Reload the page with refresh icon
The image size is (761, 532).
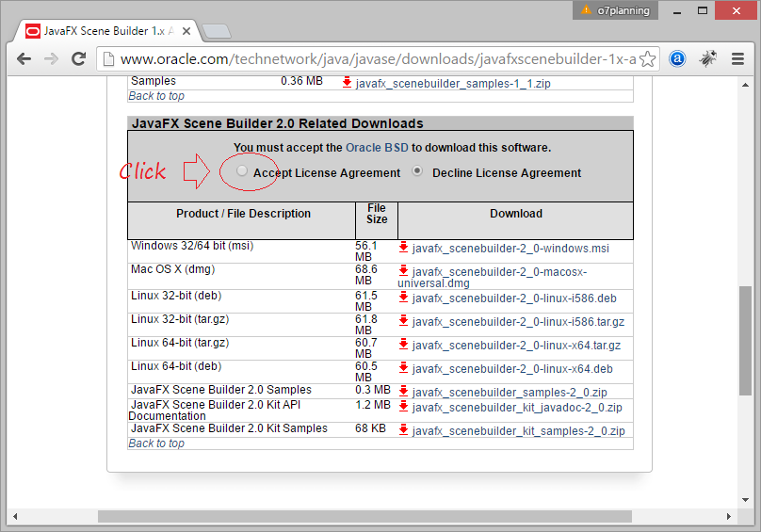(x=78, y=59)
